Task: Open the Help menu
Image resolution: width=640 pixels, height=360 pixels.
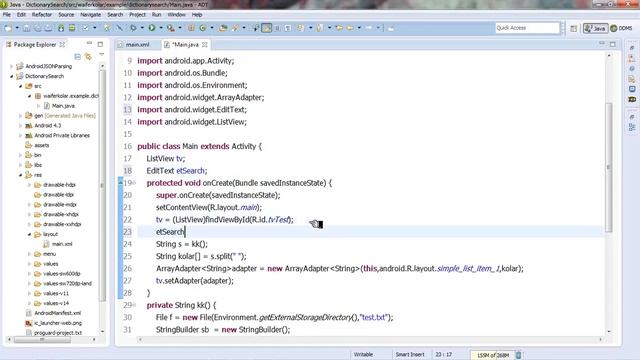Action: pos(197,15)
